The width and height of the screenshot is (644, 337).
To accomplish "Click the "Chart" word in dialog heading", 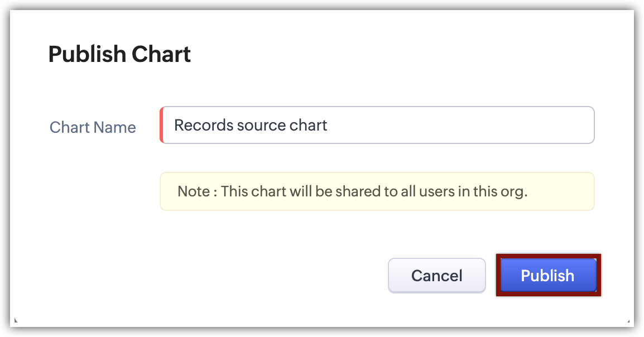I will pos(162,54).
